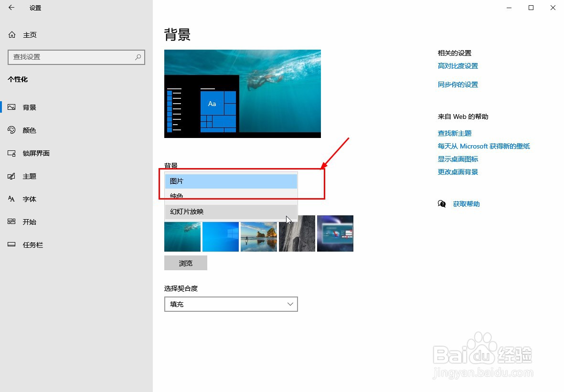Open the 字体 settings page

pyautogui.click(x=29, y=199)
